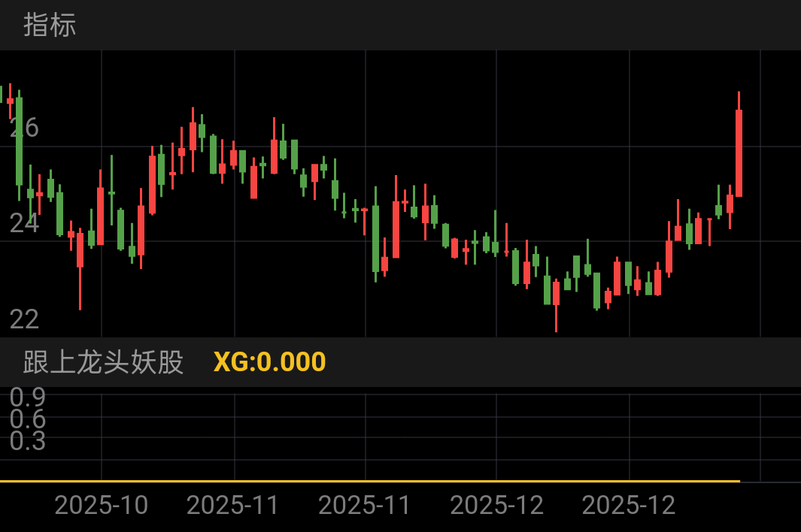Click the 0.6 indicator scale label
This screenshot has height=532, width=801.
[x=28, y=419]
